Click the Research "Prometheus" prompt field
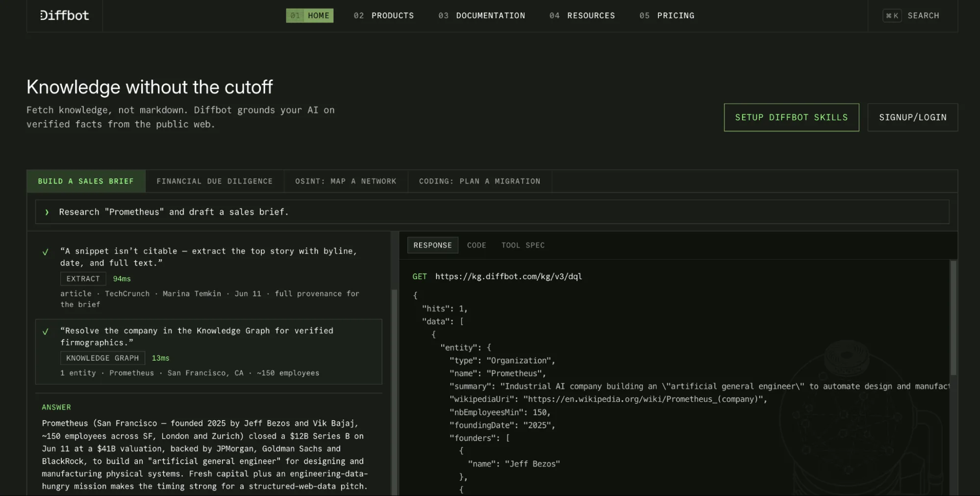The height and width of the screenshot is (496, 980). pyautogui.click(x=492, y=212)
